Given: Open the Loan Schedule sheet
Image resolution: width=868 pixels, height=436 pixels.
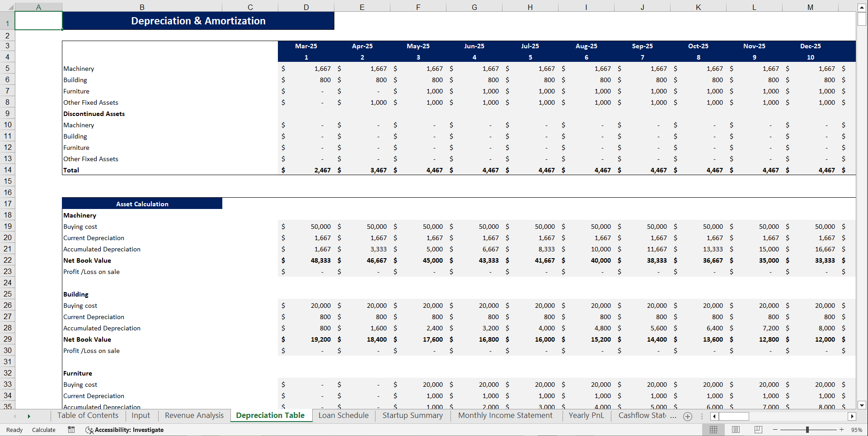Looking at the screenshot, I should [343, 415].
